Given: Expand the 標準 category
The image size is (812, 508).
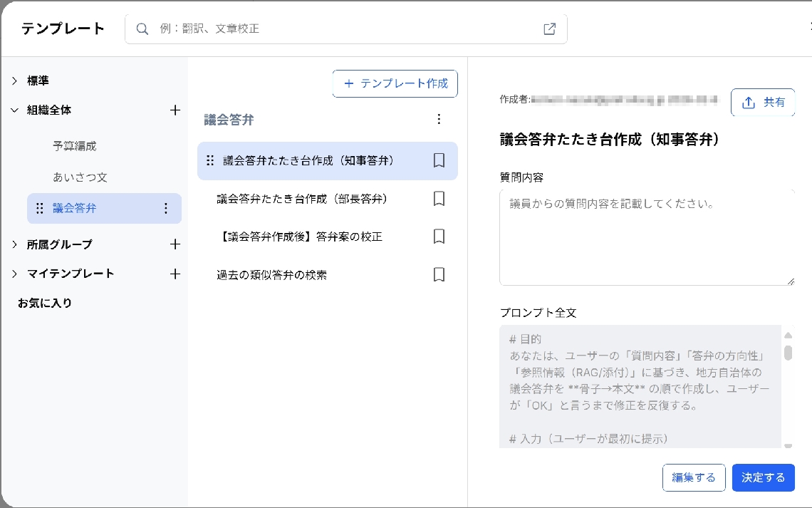Looking at the screenshot, I should click(x=14, y=81).
